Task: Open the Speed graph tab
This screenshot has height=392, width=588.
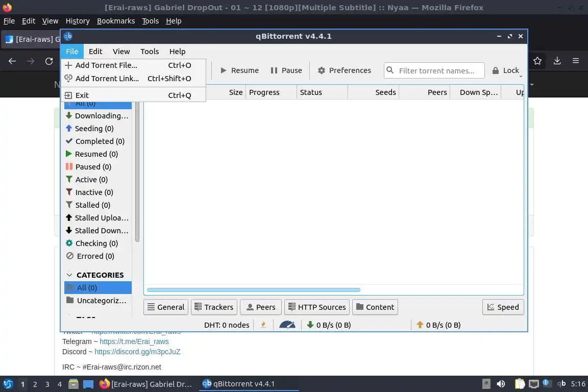Action: [503, 307]
